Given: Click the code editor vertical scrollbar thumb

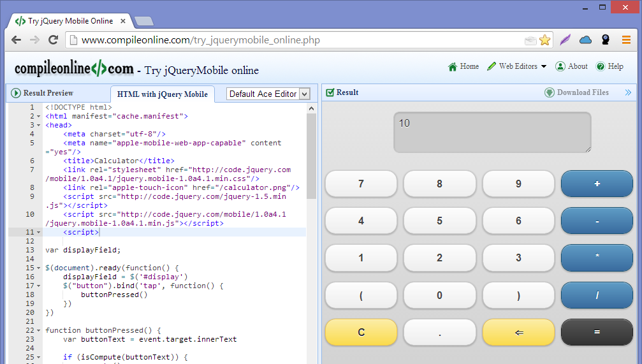Looking at the screenshot, I should 311,156.
